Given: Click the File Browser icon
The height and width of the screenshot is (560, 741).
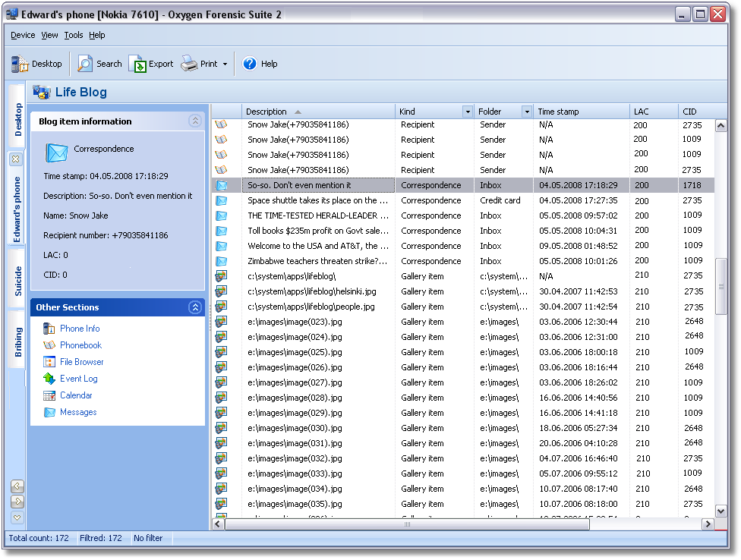Looking at the screenshot, I should pos(49,362).
